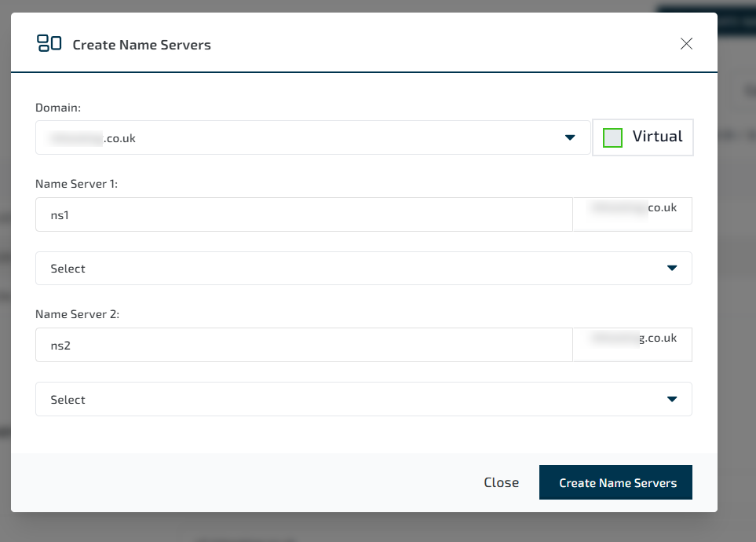Click the Domain field label

[x=58, y=107]
